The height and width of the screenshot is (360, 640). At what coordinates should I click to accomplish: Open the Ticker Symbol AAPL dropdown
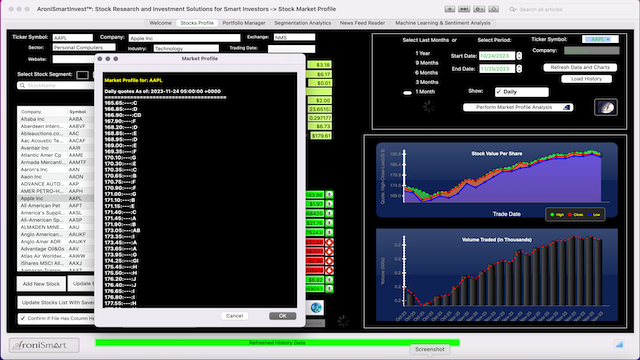click(600, 39)
